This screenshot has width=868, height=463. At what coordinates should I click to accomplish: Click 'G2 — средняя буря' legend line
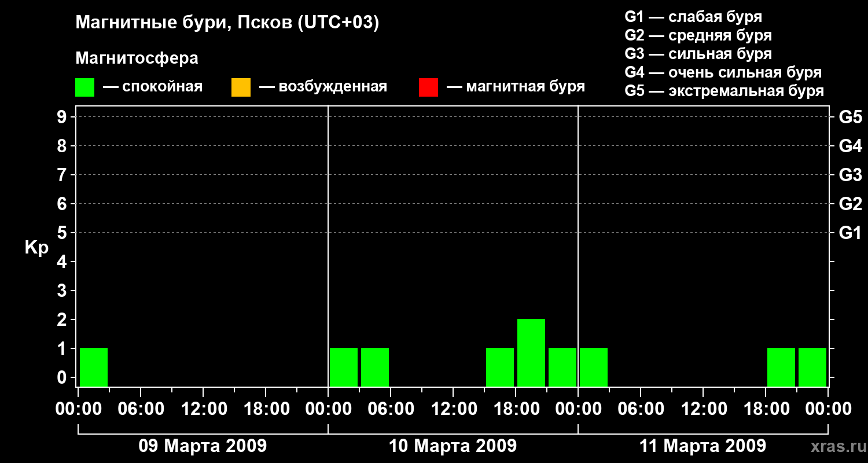(698, 35)
